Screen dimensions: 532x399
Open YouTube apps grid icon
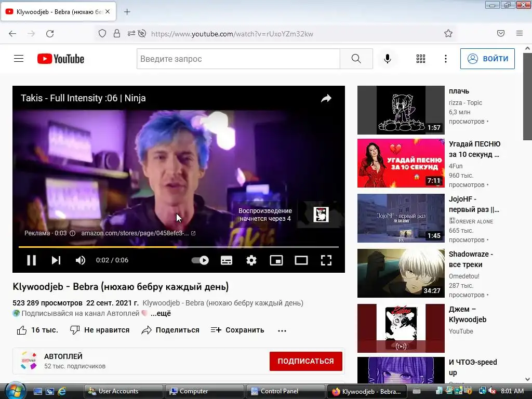tap(421, 59)
